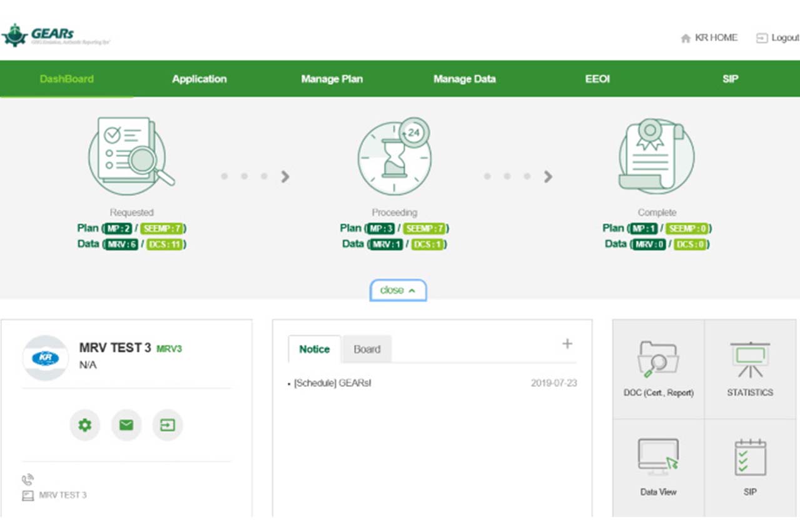The height and width of the screenshot is (532, 800).
Task: Collapse the status panel with close toggle
Action: [x=398, y=290]
